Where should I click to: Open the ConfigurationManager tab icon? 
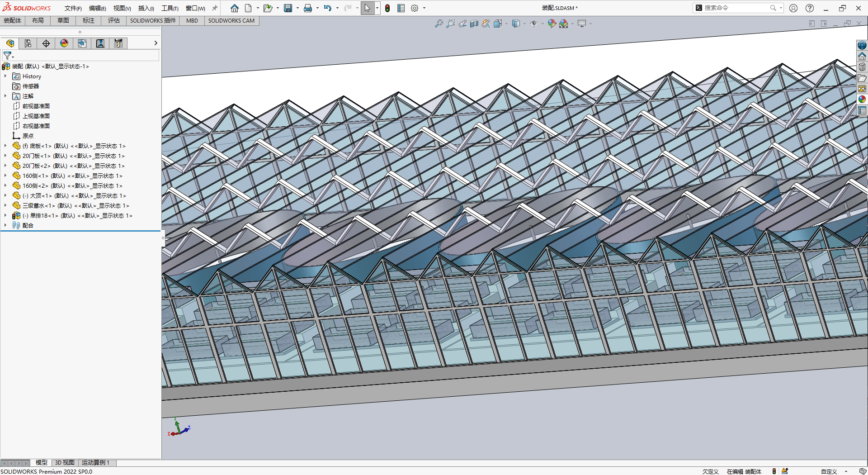[x=28, y=43]
